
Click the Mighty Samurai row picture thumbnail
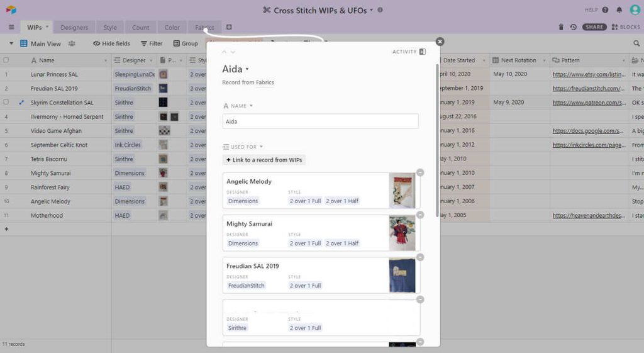tap(163, 173)
